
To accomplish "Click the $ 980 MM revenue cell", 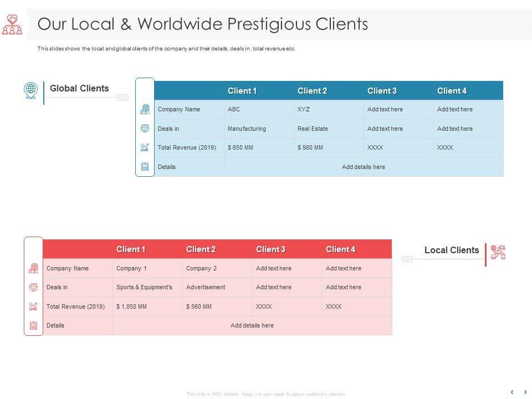I will (x=310, y=147).
